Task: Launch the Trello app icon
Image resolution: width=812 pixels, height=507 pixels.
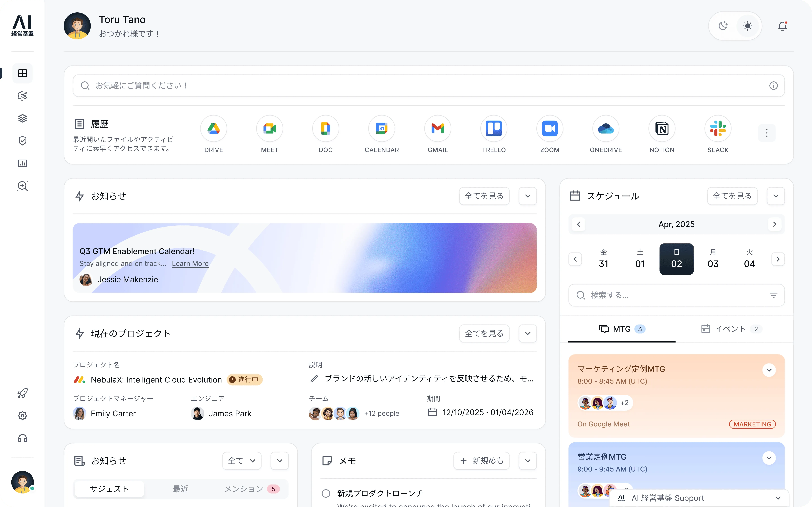Action: (x=494, y=128)
